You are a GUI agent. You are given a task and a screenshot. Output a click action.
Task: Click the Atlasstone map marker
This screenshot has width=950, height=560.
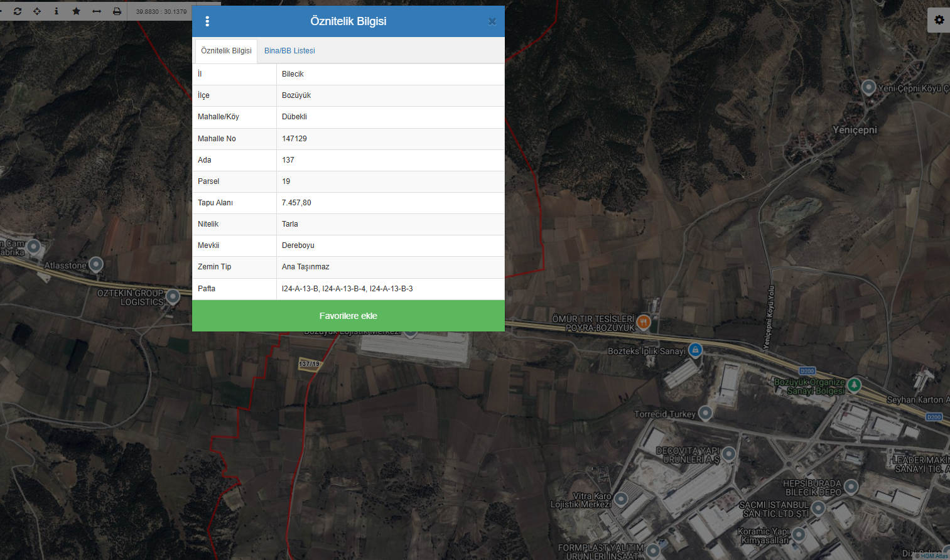95,264
